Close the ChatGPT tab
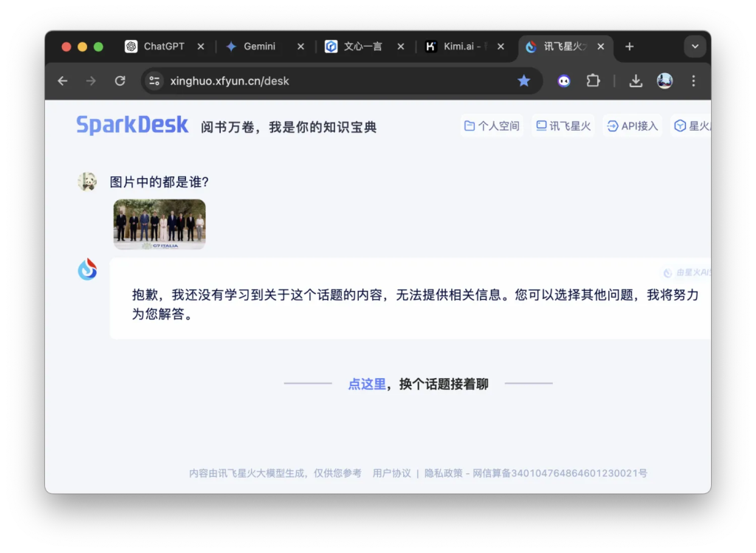Image resolution: width=756 pixels, height=553 pixels. point(201,47)
